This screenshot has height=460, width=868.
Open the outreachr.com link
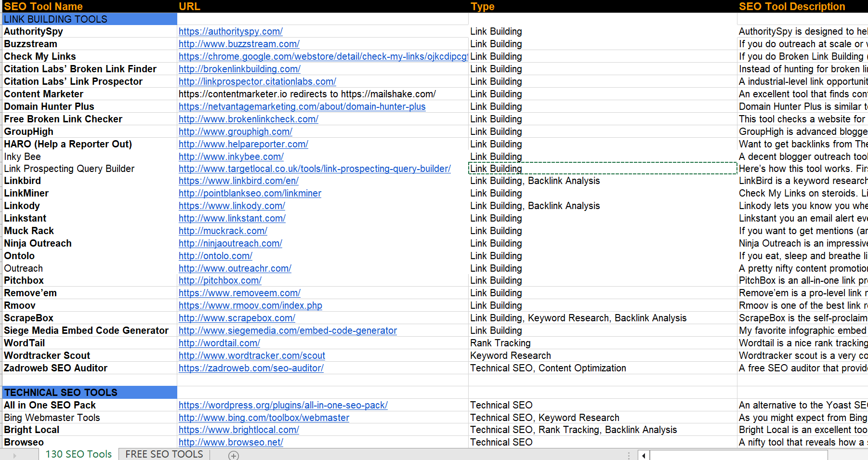point(235,268)
